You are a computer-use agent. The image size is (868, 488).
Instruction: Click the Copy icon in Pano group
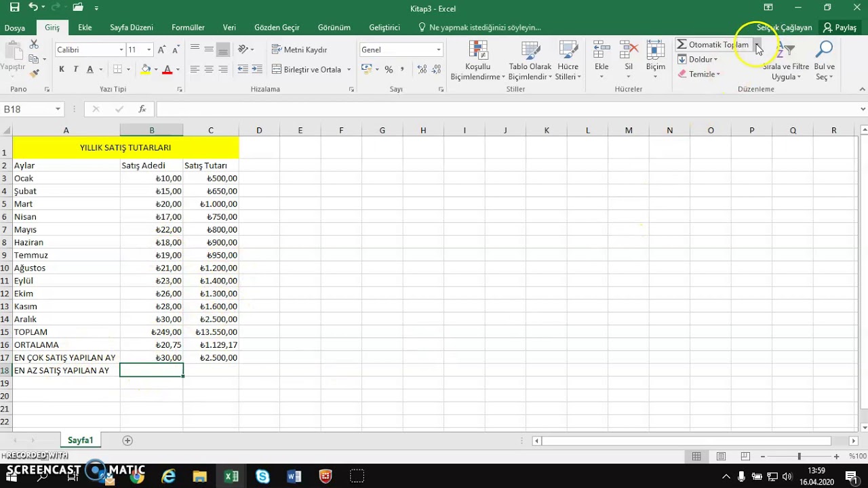click(x=34, y=60)
